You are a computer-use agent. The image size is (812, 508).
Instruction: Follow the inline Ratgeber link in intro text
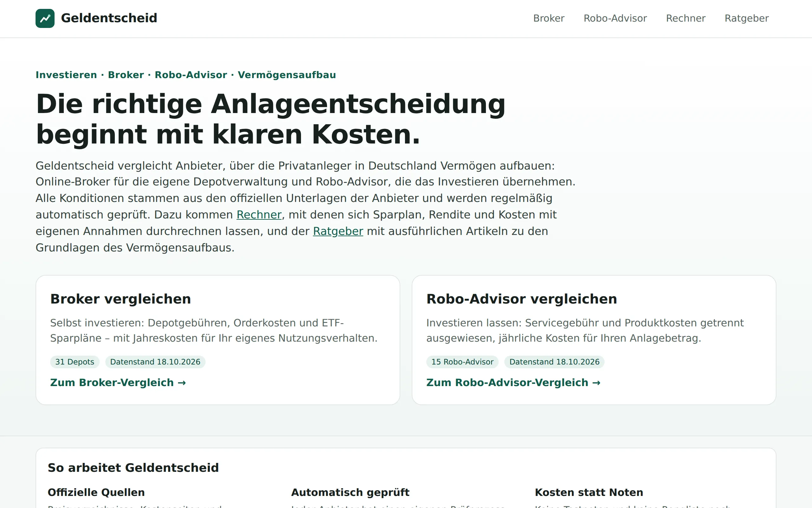(x=338, y=231)
